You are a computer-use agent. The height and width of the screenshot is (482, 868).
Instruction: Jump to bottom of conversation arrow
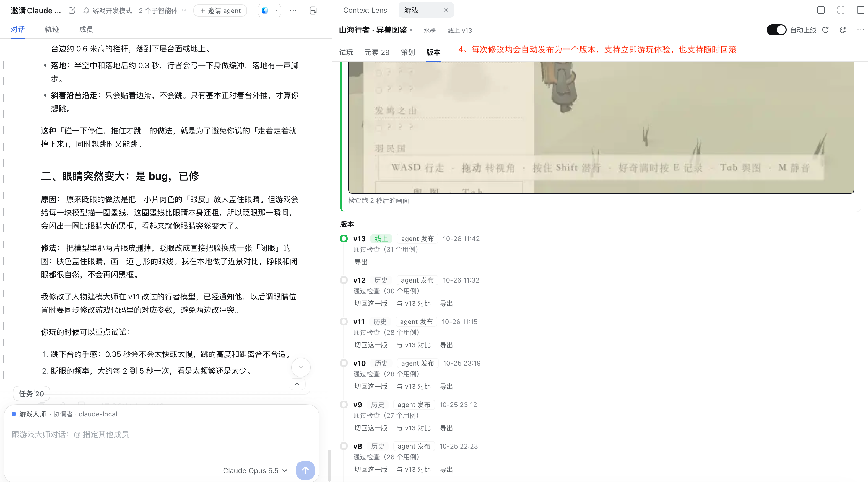point(301,367)
